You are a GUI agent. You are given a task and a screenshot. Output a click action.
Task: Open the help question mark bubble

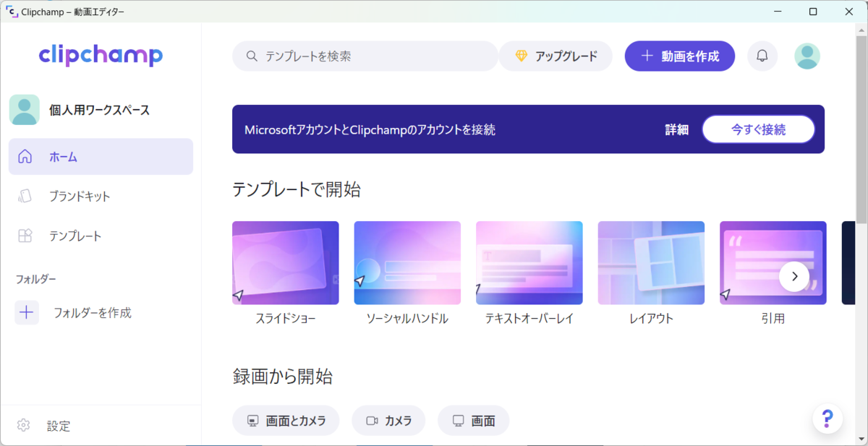pos(827,418)
